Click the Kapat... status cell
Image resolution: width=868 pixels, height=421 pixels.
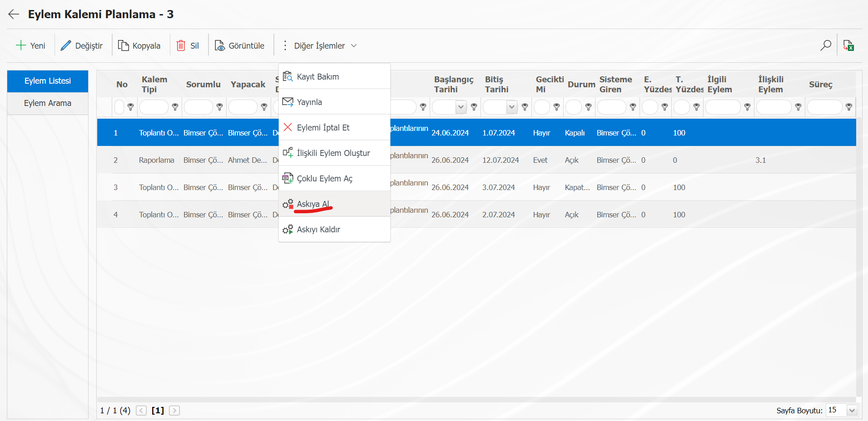click(577, 187)
